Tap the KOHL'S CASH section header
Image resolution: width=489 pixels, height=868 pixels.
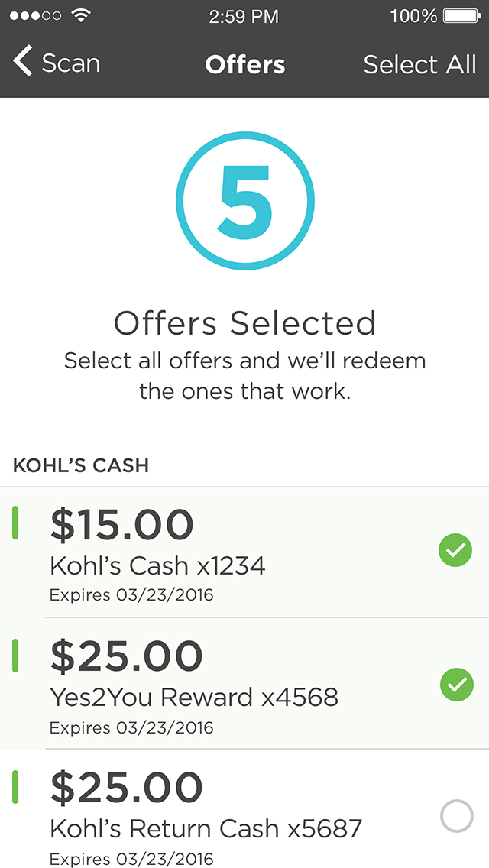[81, 465]
